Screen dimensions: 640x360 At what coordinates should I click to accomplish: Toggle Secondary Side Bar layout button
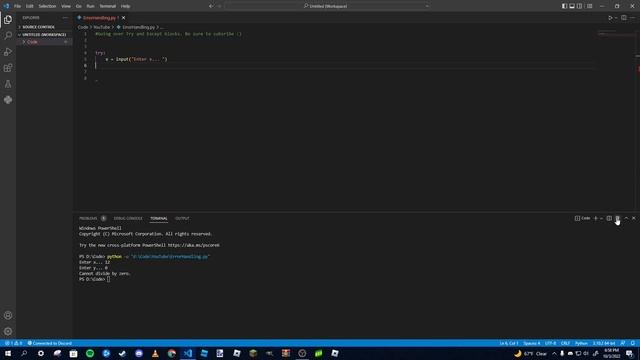[x=580, y=6]
